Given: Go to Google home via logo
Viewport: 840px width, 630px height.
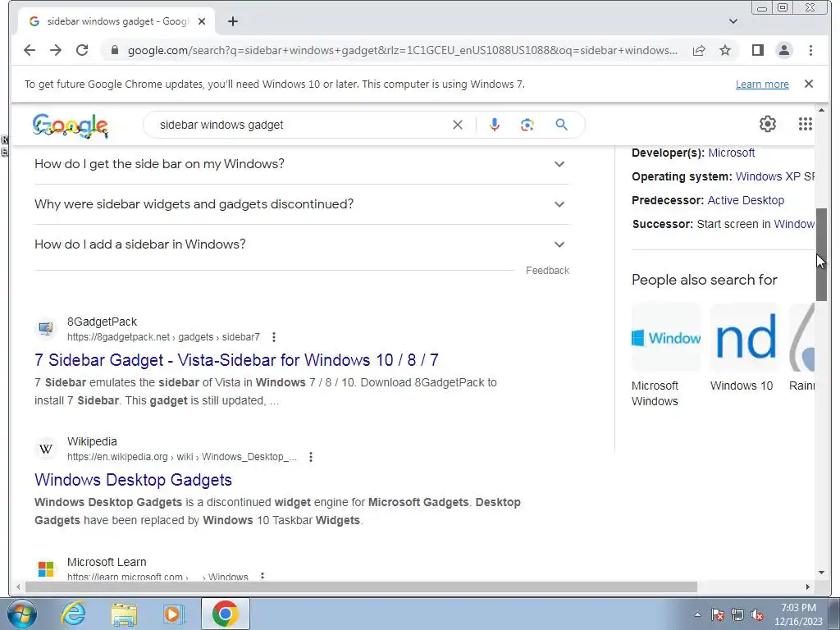Looking at the screenshot, I should (71, 126).
